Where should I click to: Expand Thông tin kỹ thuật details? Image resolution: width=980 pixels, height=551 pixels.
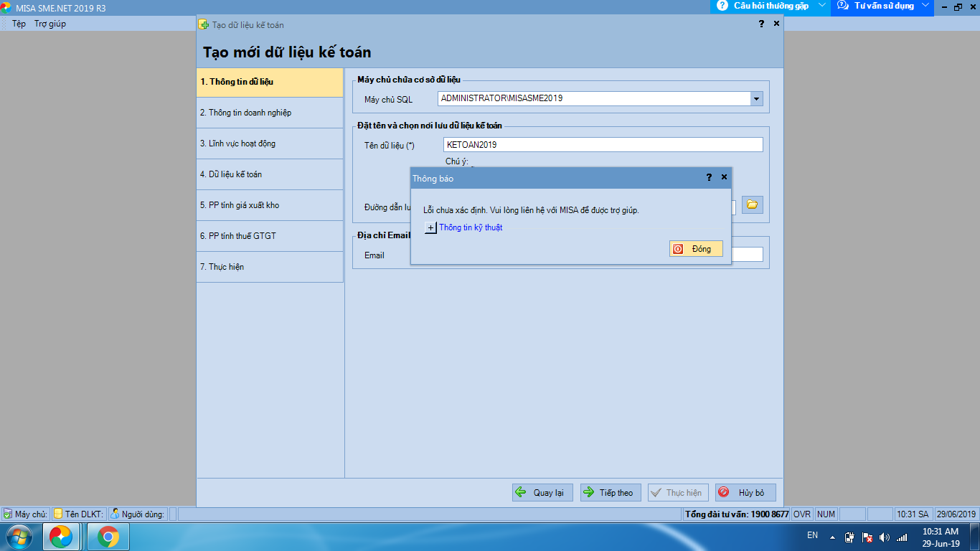pos(430,227)
